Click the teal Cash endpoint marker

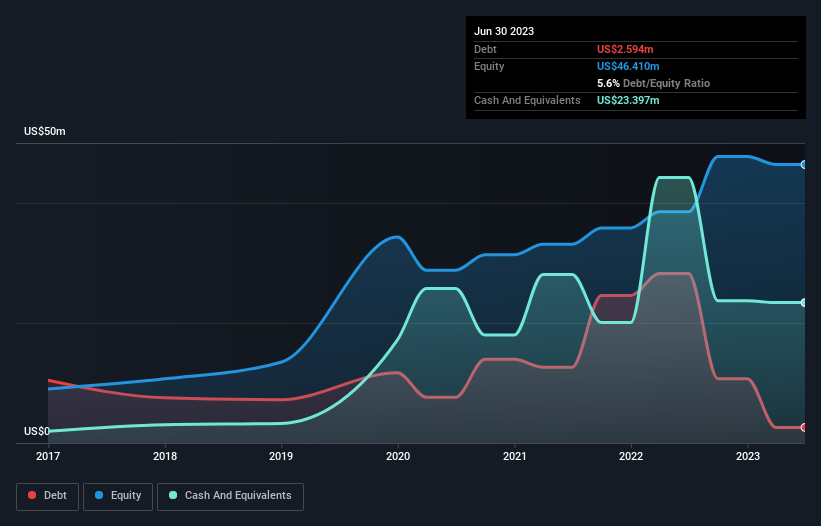tap(804, 303)
